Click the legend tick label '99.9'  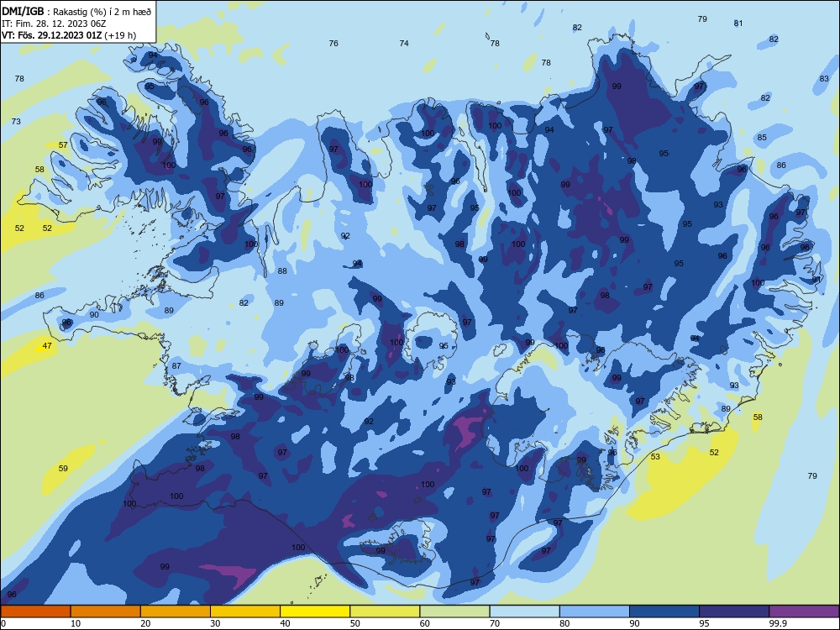(778, 623)
